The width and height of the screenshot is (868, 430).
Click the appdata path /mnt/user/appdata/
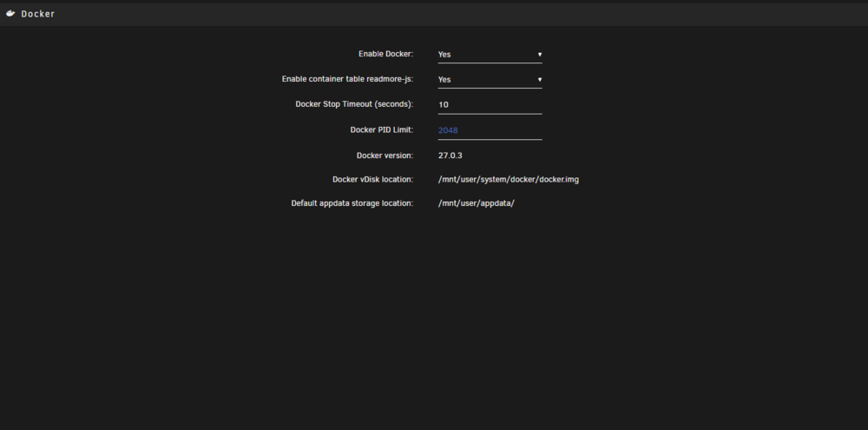476,203
